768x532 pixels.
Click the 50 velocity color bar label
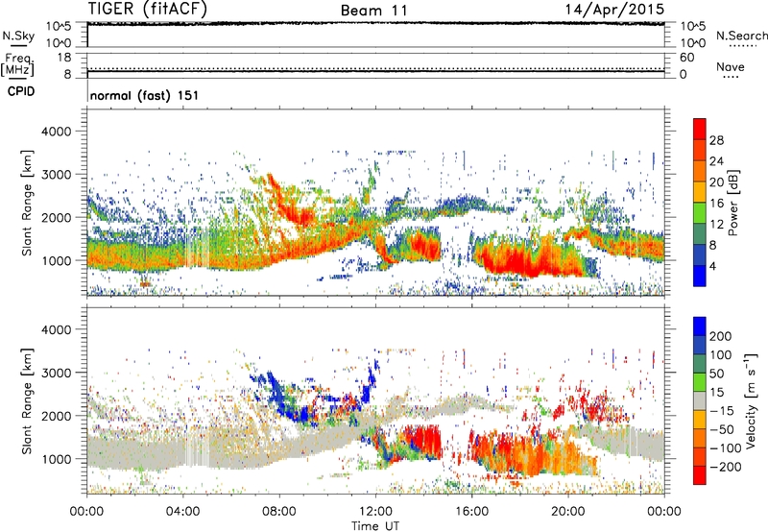[x=716, y=374]
